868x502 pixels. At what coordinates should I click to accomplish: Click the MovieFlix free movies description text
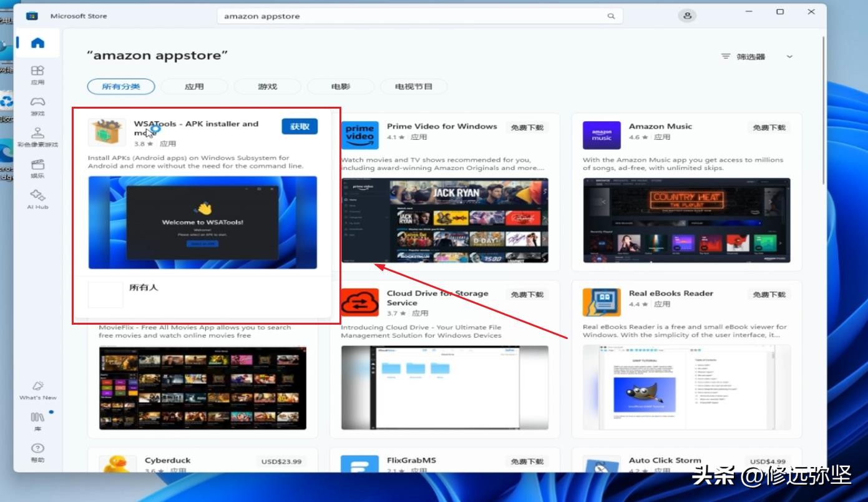(195, 331)
